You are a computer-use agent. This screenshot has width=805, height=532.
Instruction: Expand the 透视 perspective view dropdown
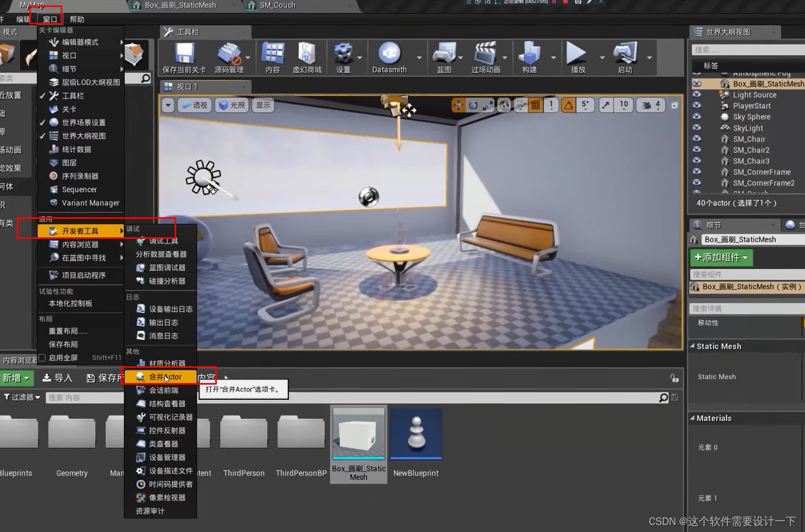[x=194, y=105]
